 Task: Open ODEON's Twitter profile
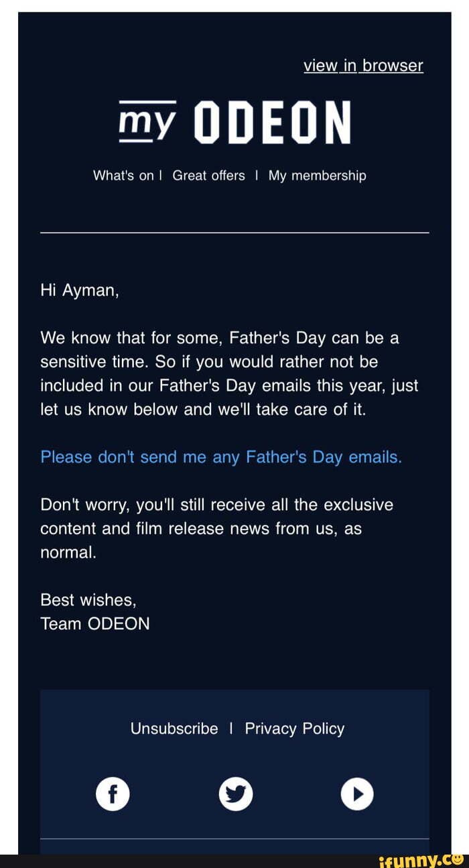[236, 794]
